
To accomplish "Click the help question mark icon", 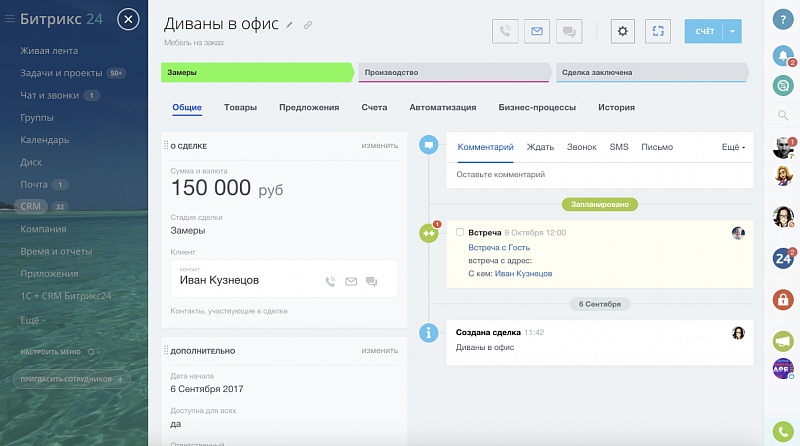I will pos(784,20).
